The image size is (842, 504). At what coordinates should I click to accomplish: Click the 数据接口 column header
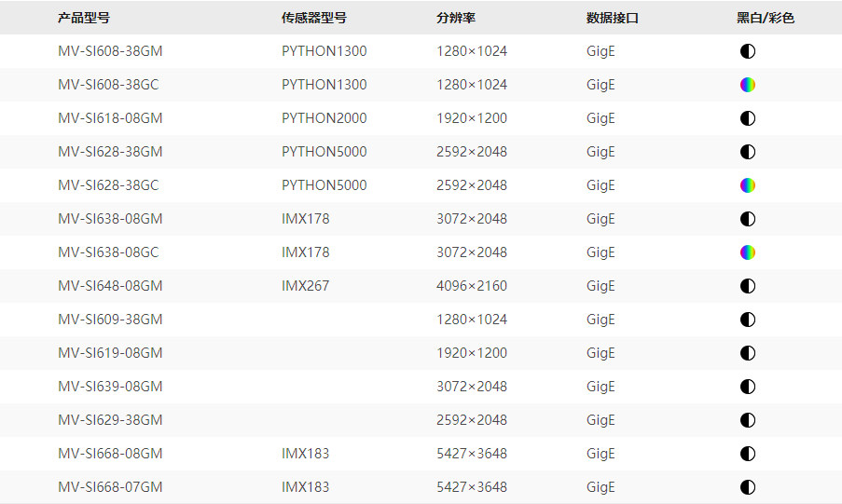[613, 18]
